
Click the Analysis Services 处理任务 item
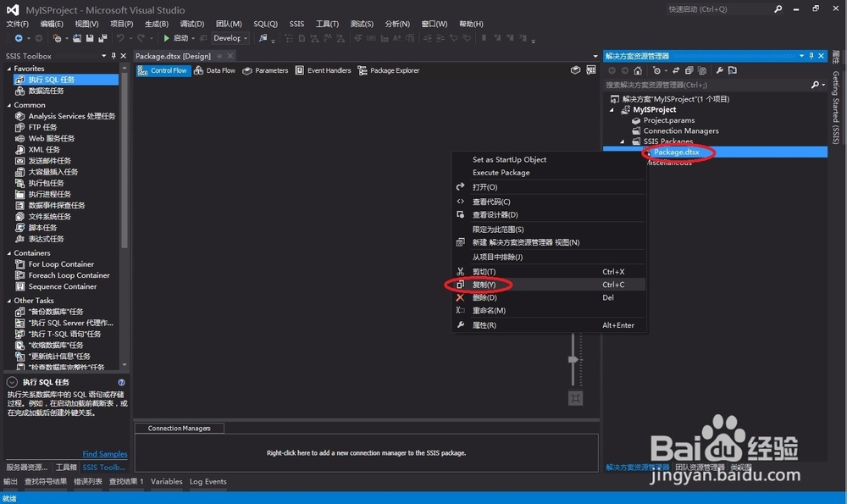point(71,116)
